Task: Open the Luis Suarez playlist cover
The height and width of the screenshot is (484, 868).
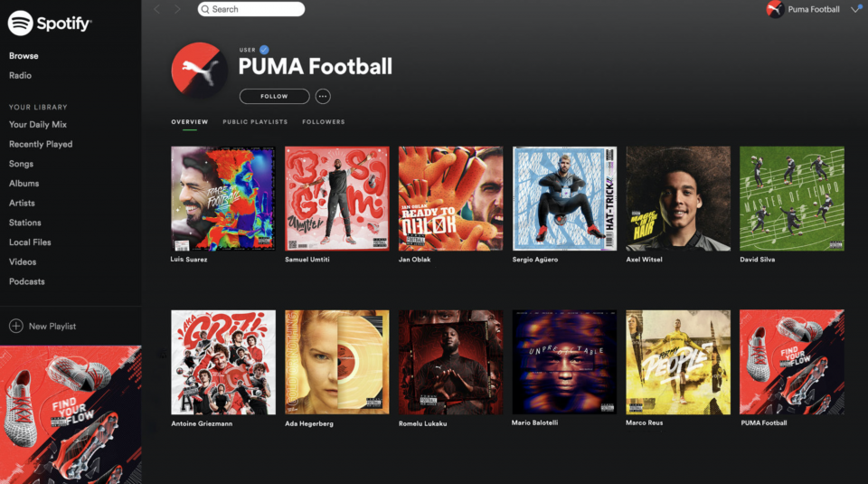Action: tap(222, 198)
